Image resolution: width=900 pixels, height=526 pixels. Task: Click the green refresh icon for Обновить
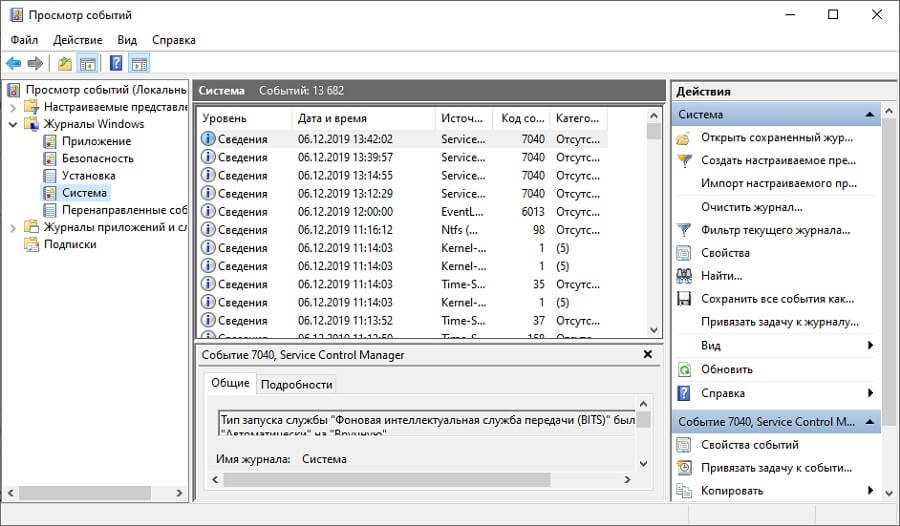point(684,369)
